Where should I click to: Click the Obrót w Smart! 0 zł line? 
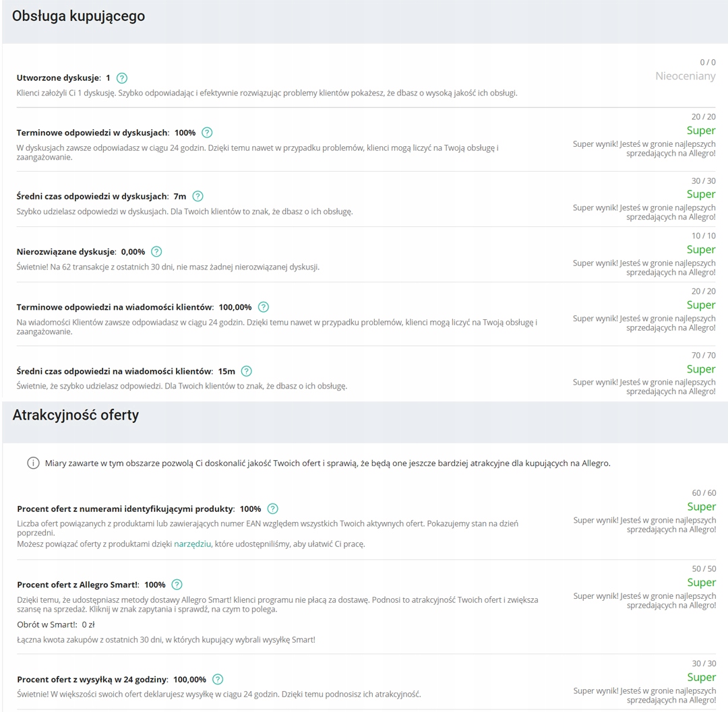point(56,624)
